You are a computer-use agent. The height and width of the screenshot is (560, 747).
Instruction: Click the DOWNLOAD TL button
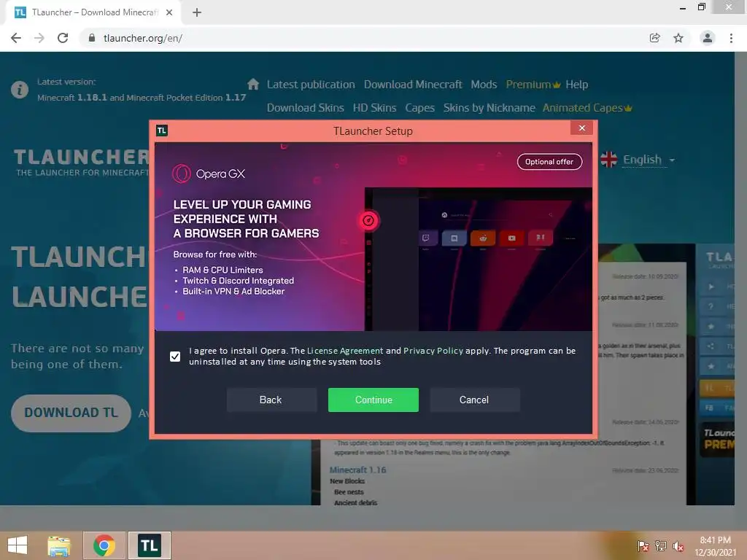pyautogui.click(x=71, y=413)
